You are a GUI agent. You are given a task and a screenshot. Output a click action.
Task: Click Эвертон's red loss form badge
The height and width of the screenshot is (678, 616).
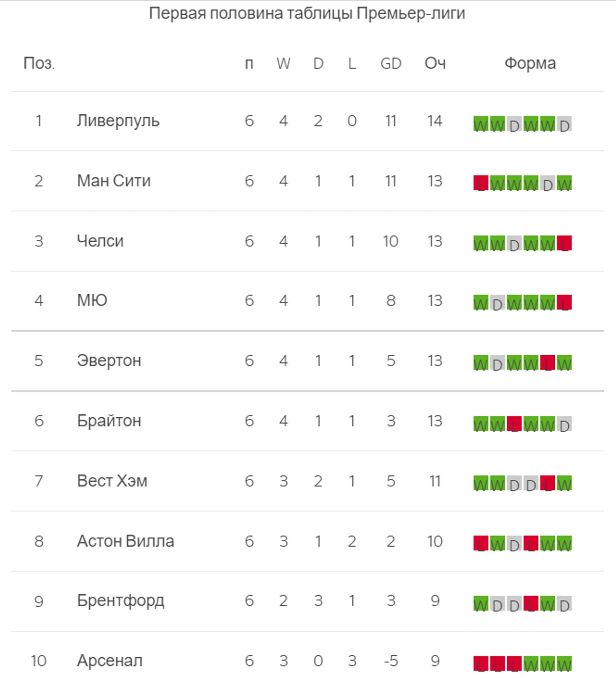click(548, 363)
